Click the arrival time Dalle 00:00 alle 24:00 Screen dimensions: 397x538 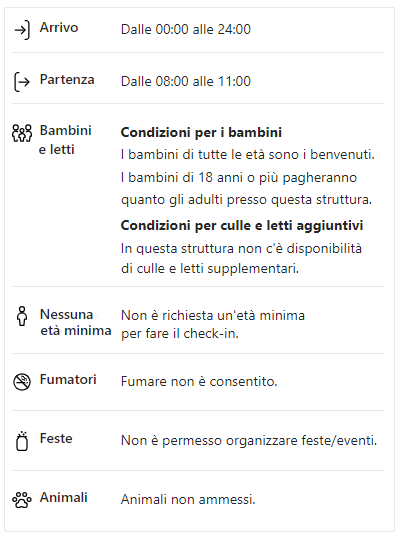tap(186, 30)
